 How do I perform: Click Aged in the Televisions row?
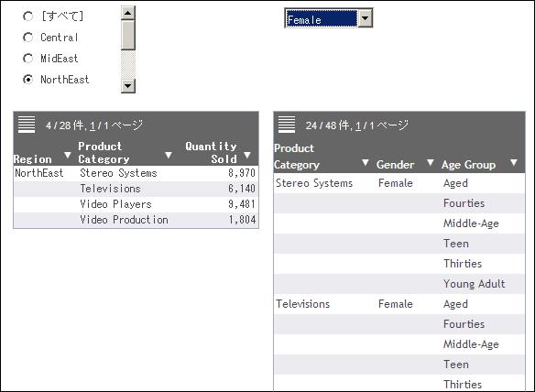pyautogui.click(x=455, y=304)
